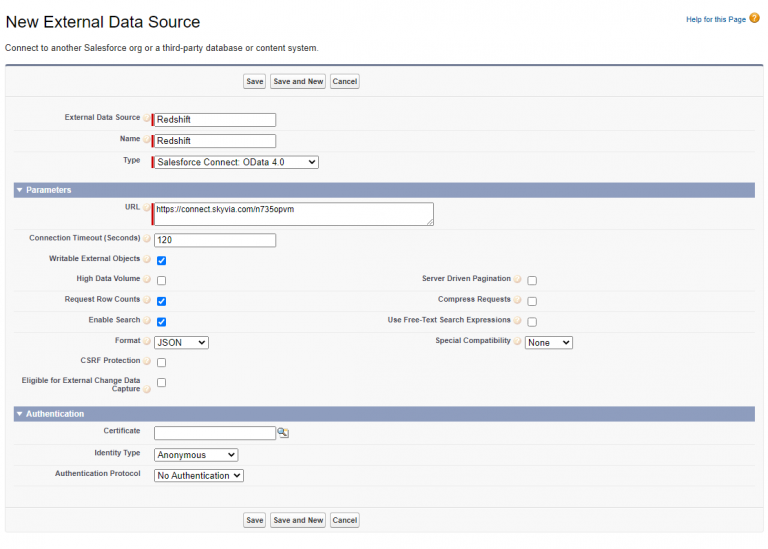The height and width of the screenshot is (549, 768).
Task: Collapse the Authentication section
Action: point(19,414)
